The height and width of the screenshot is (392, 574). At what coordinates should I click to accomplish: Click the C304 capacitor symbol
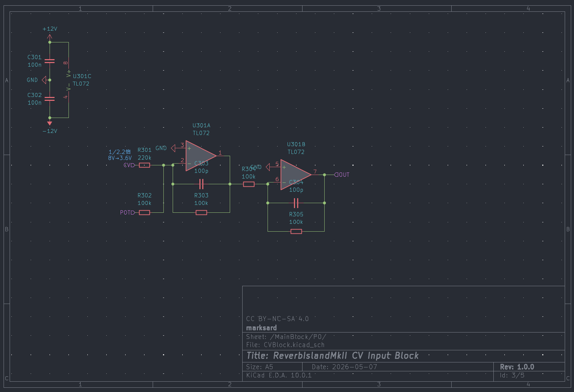(296, 203)
